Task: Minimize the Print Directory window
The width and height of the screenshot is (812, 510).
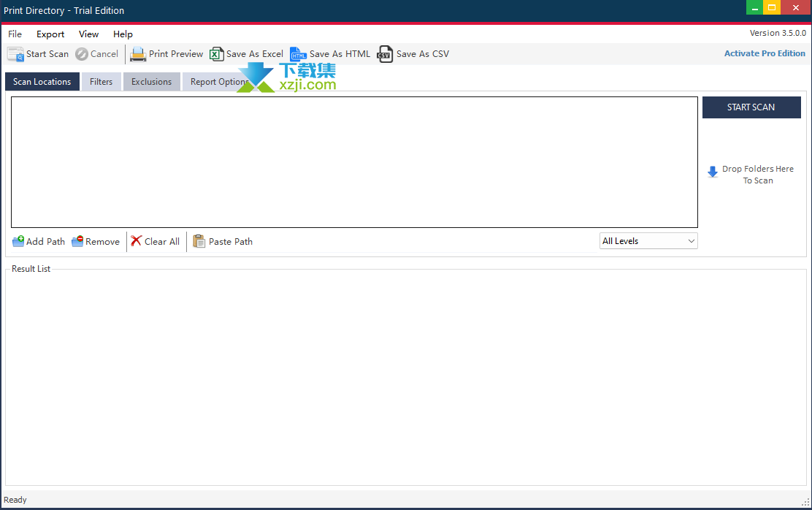Action: pyautogui.click(x=754, y=8)
